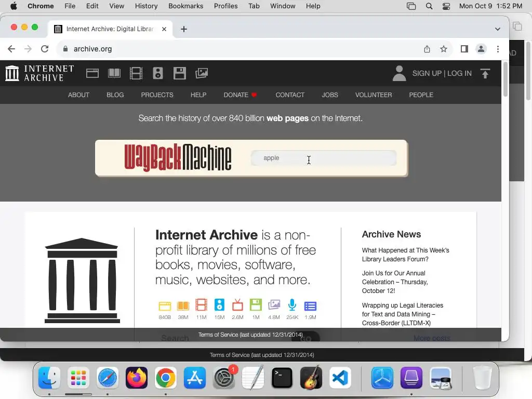
Task: Open 'What Happened at This Week's Library Leaders Forum?'
Action: click(x=405, y=255)
